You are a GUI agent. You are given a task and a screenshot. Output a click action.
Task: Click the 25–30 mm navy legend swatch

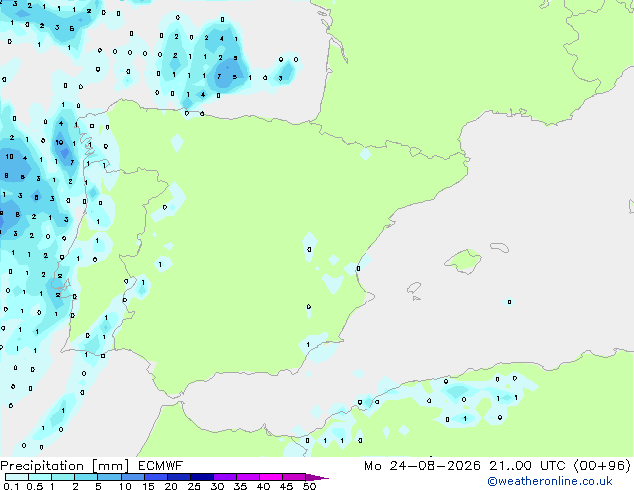(x=201, y=477)
